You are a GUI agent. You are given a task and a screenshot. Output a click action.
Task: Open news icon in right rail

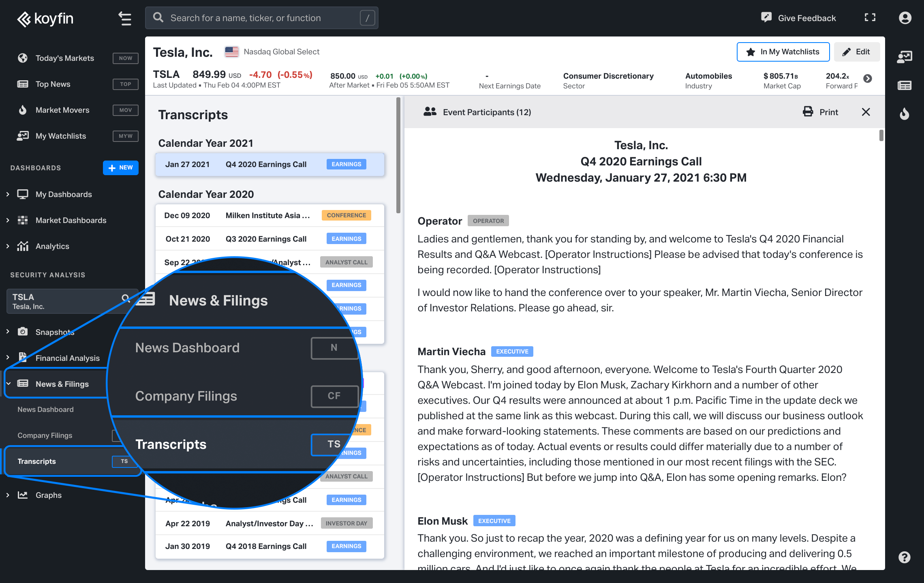(x=905, y=86)
